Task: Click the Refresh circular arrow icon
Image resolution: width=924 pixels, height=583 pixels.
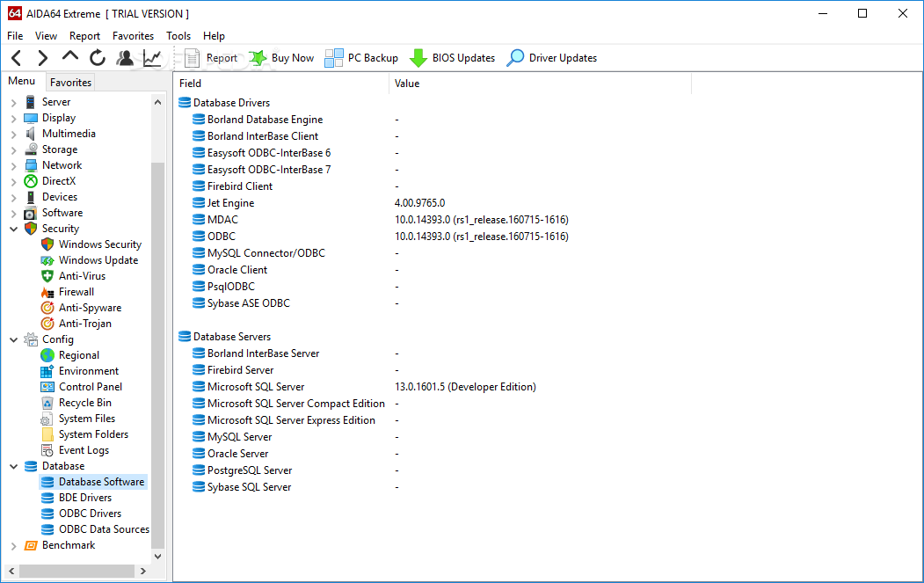Action: pyautogui.click(x=98, y=58)
